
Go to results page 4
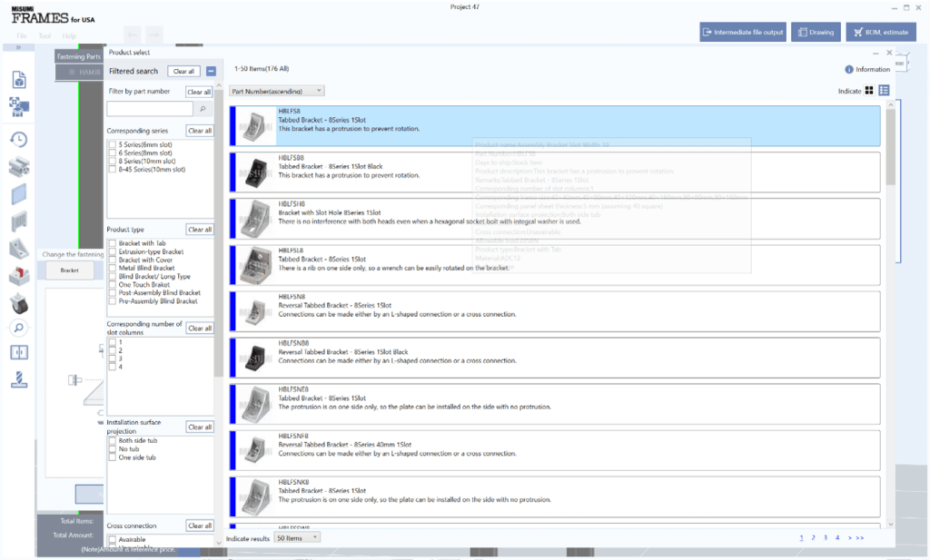[837, 538]
